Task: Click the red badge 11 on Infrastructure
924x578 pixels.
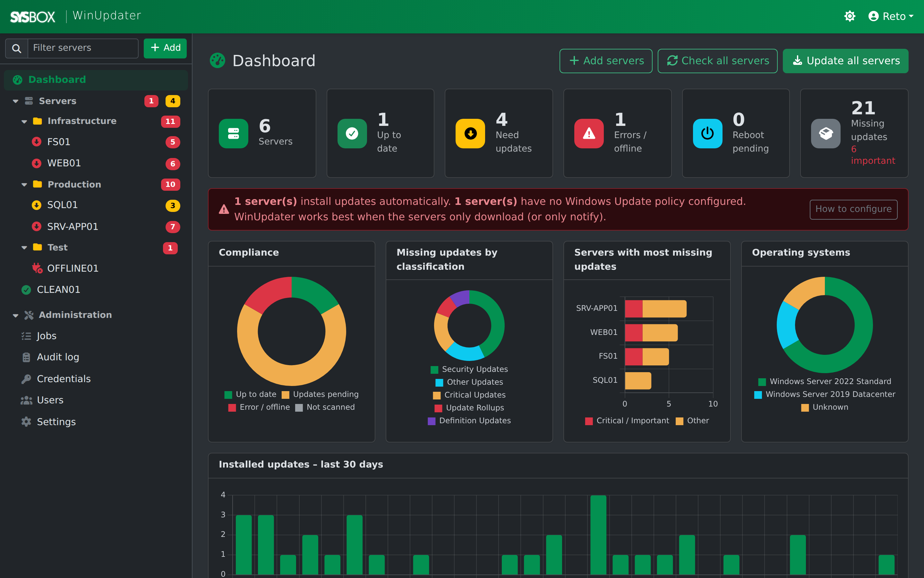Action: pos(170,122)
